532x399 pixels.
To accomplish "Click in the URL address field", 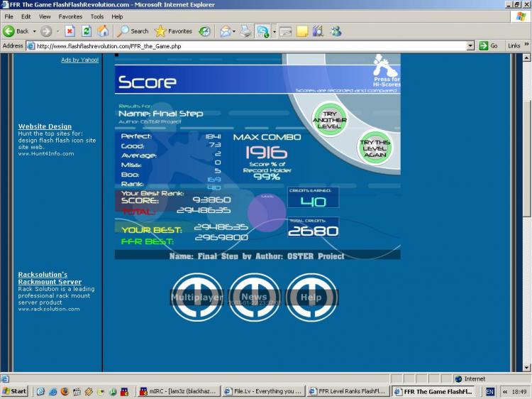I will [248, 45].
